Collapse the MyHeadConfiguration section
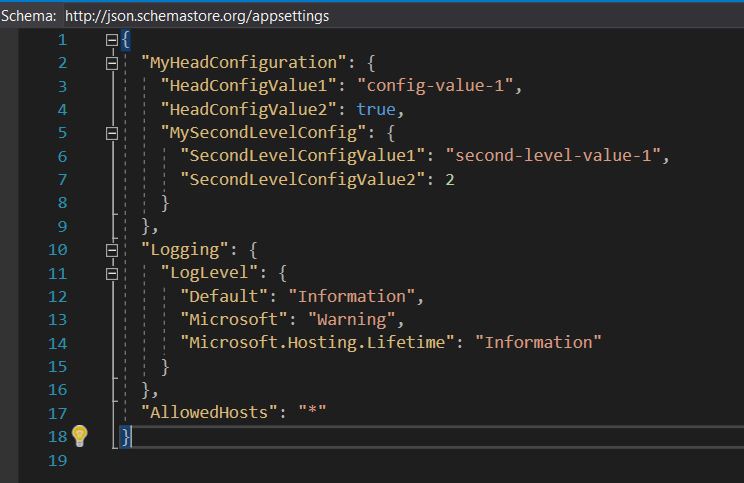The width and height of the screenshot is (744, 483). pos(112,63)
